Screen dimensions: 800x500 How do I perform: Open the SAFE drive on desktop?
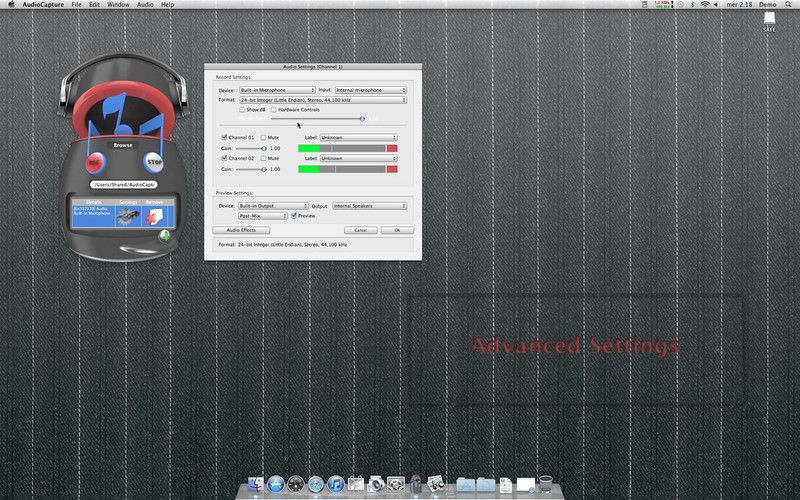point(769,21)
